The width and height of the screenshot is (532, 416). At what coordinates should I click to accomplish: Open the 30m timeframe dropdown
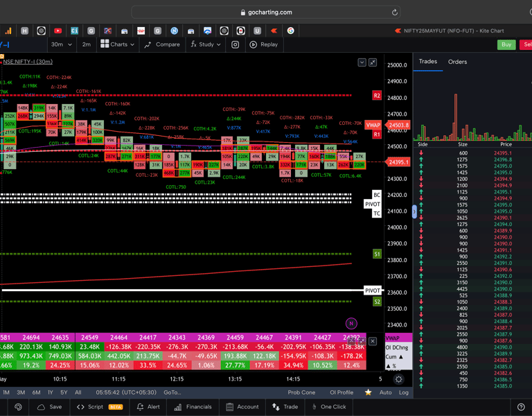(x=62, y=44)
